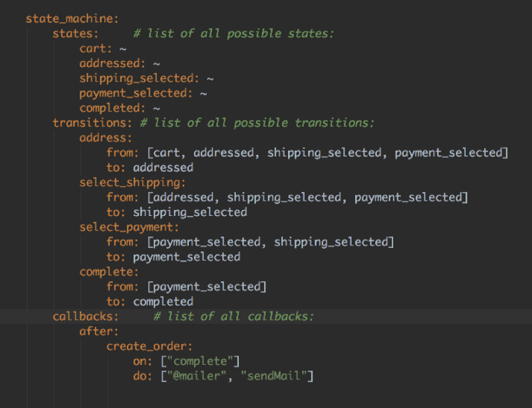The image size is (532, 408).
Task: Click the 'create_order:' key
Action: [x=150, y=346]
